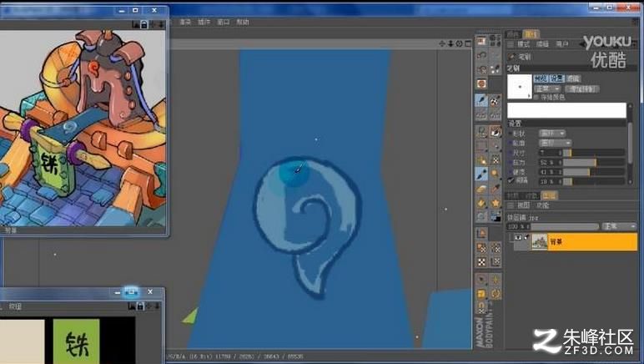The height and width of the screenshot is (364, 644).
Task: Open the 视图 menu in layer panel
Action: (x=523, y=205)
